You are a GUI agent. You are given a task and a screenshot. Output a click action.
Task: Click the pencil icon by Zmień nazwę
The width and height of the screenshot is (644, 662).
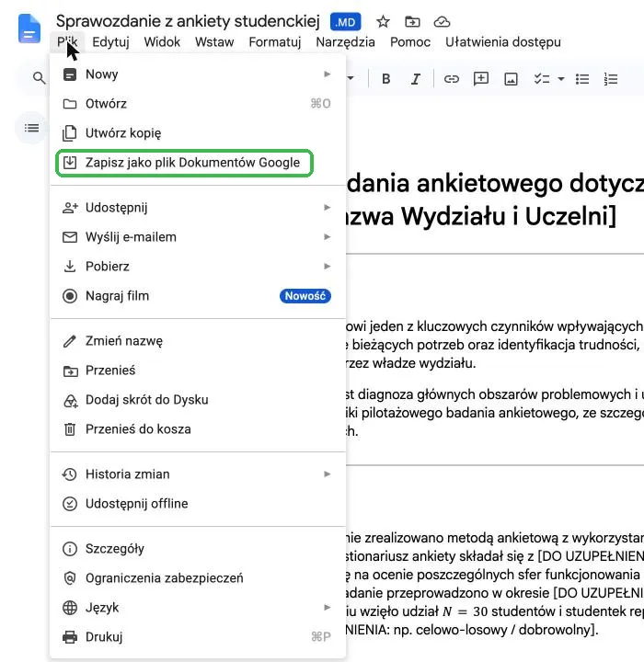[69, 341]
